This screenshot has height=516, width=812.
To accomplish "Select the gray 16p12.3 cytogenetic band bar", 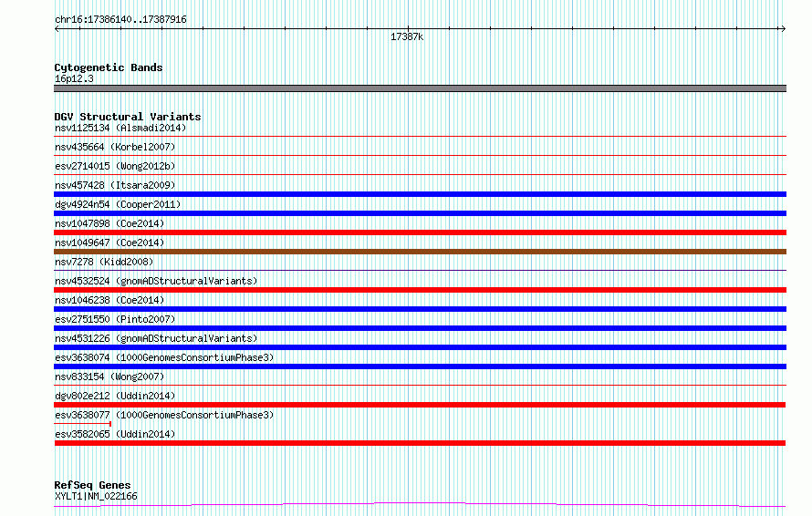I will coord(420,88).
